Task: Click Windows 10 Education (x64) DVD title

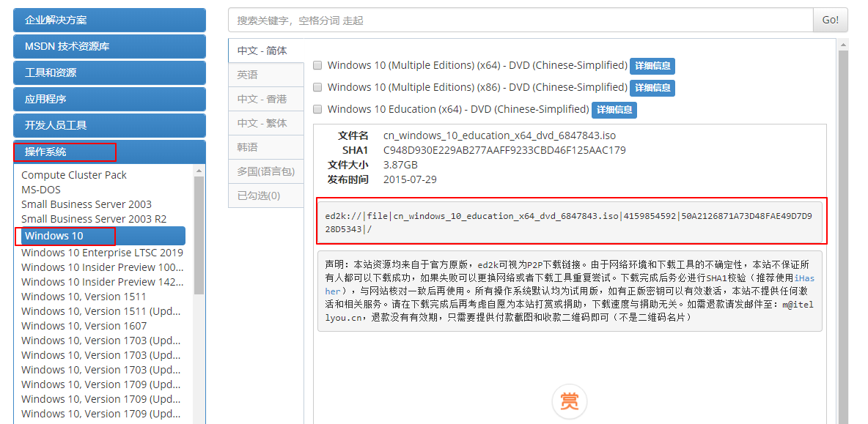Action: [458, 109]
